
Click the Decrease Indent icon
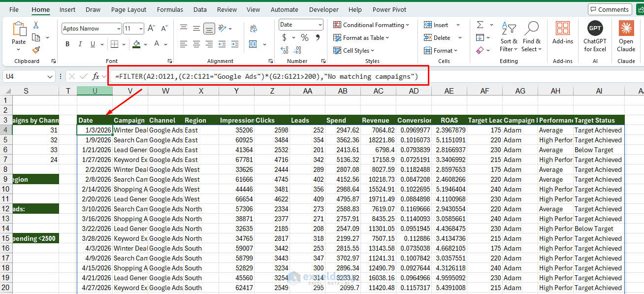pos(222,44)
